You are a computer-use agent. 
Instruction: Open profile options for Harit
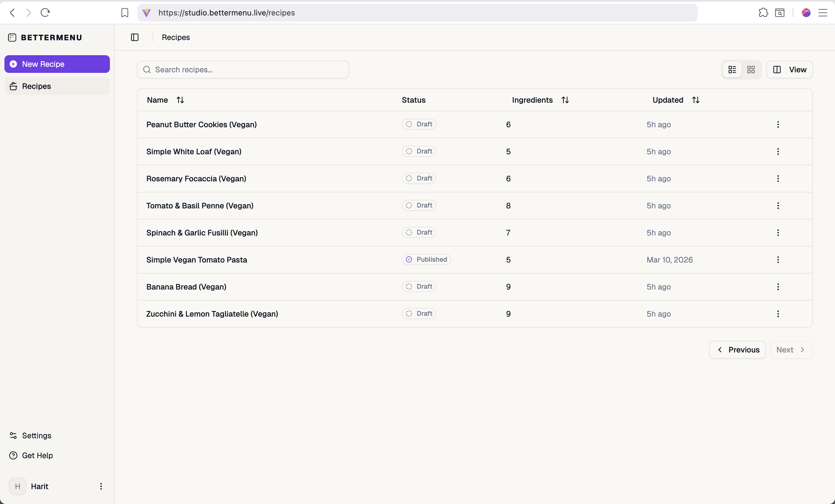(x=101, y=486)
